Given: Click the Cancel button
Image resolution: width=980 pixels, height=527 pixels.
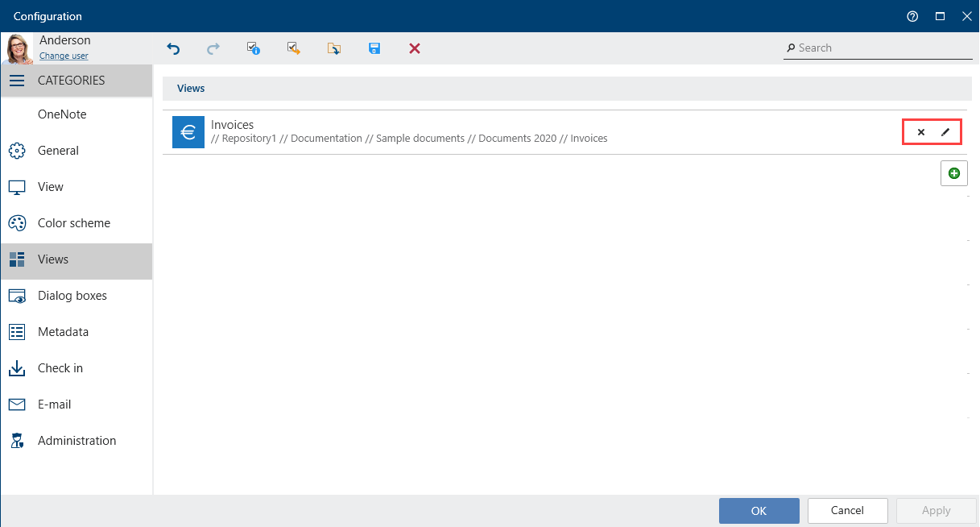Looking at the screenshot, I should click(847, 510).
